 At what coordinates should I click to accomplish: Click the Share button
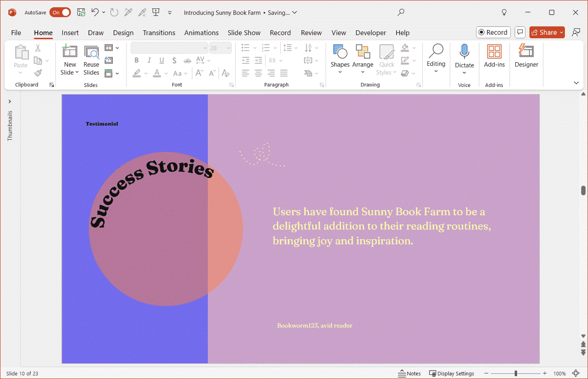547,32
